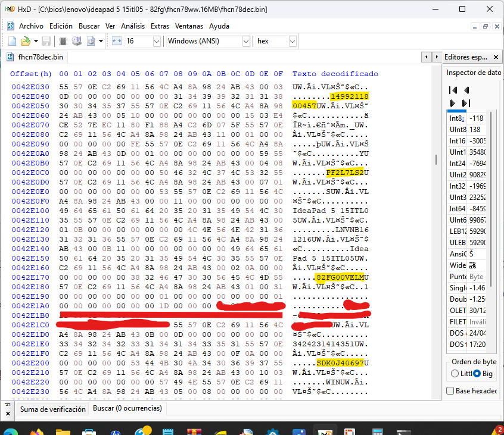Switch to Suma de verificación tab
The width and height of the screenshot is (504, 435).
[x=52, y=409]
